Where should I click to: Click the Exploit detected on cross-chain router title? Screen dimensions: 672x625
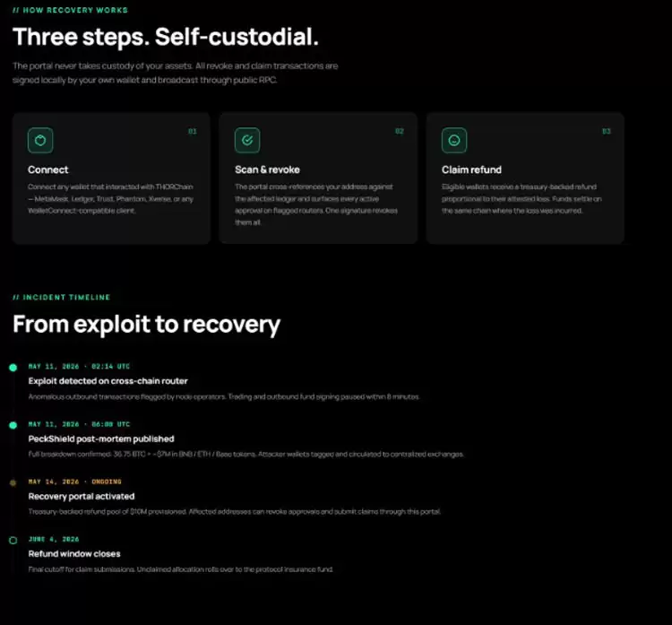108,381
